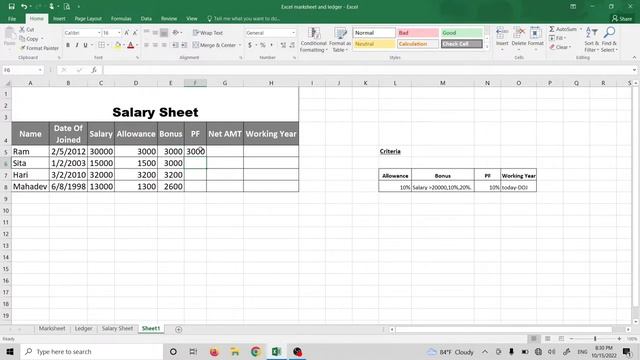Open the Conditional Formatting menu
The height and width of the screenshot is (360, 640).
(313, 40)
